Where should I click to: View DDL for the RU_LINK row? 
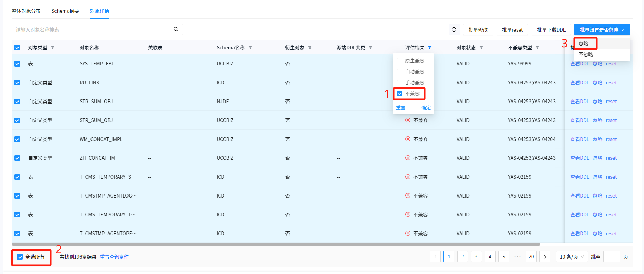coord(580,83)
